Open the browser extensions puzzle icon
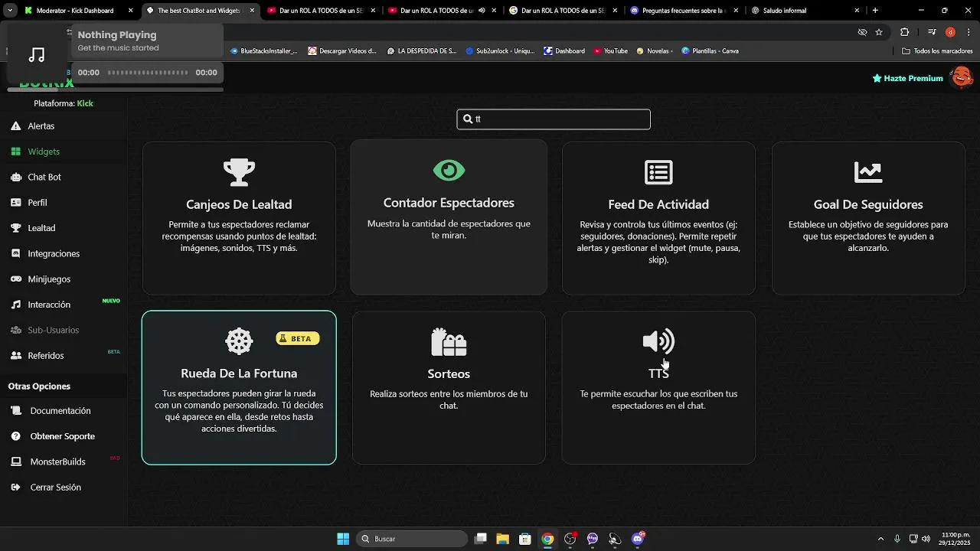 click(x=905, y=32)
